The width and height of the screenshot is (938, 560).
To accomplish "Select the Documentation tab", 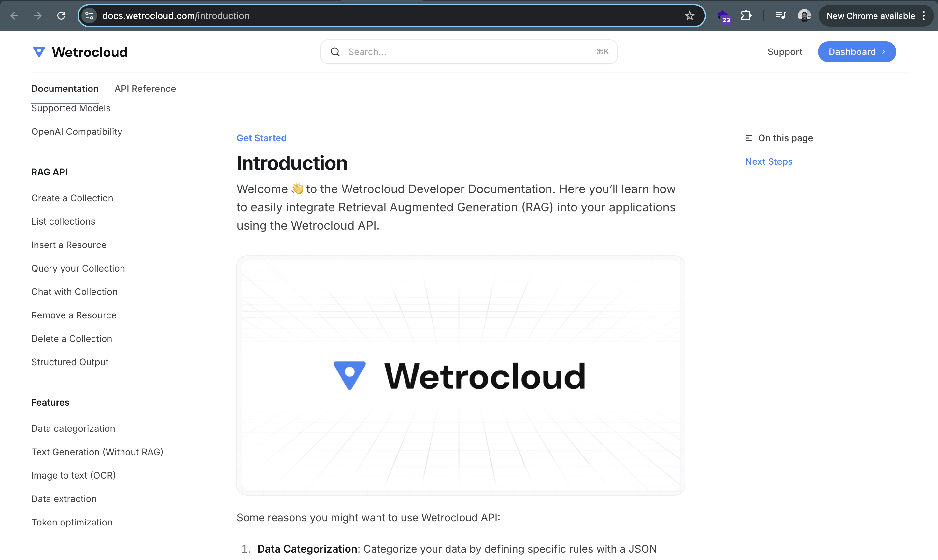I will pos(64,89).
